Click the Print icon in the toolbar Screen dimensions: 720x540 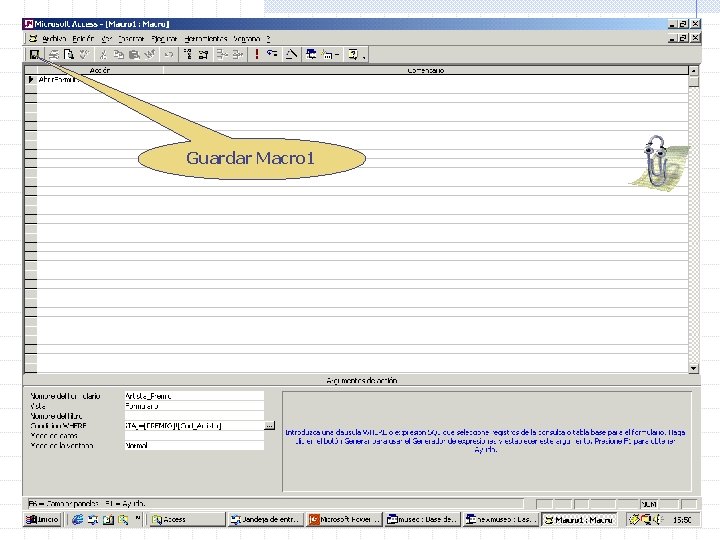[54, 55]
